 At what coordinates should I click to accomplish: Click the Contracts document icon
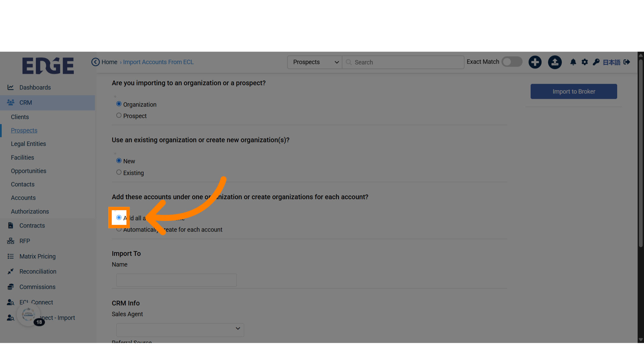coord(11,225)
